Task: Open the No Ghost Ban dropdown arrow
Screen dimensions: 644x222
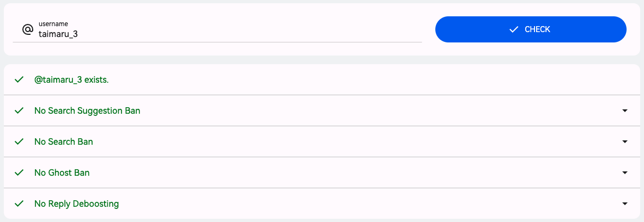Action: (624, 172)
